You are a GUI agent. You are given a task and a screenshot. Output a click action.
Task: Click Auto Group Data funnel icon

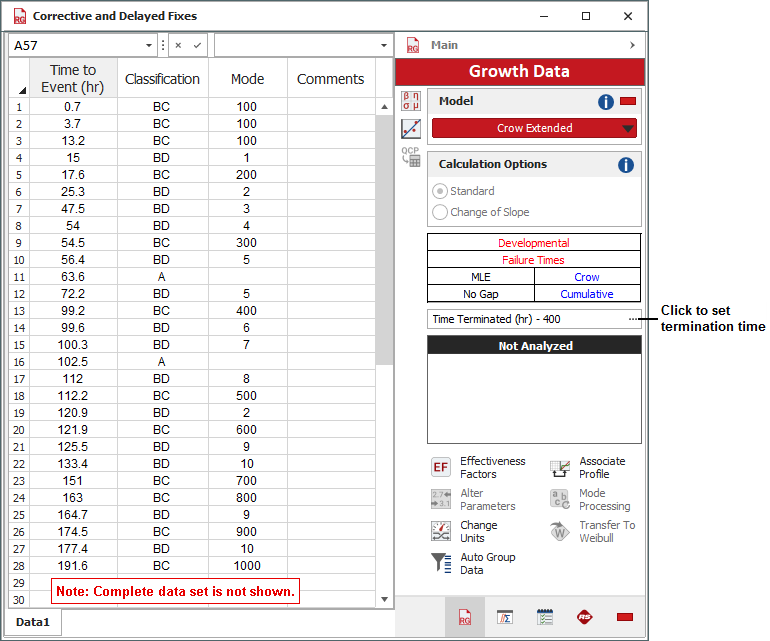coord(441,563)
